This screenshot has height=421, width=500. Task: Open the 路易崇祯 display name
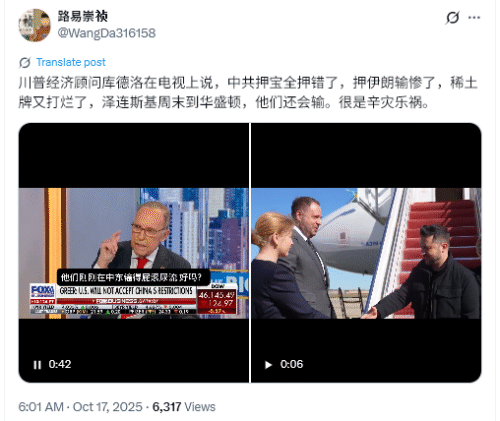[83, 16]
